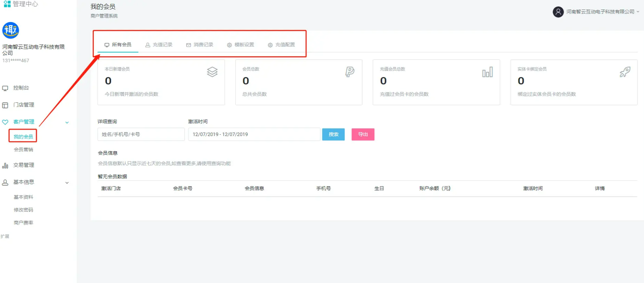Click the user avatar icon at top right
Viewport: 644px width, 283px height.
pyautogui.click(x=558, y=12)
